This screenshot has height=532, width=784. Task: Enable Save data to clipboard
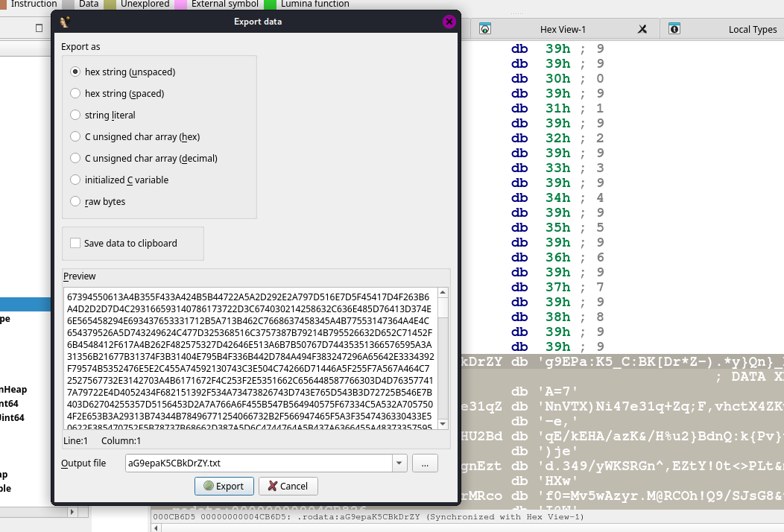pyautogui.click(x=75, y=243)
